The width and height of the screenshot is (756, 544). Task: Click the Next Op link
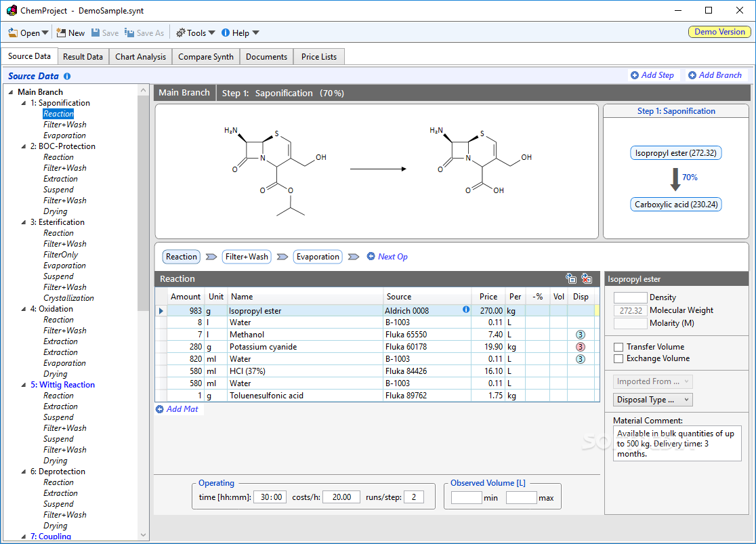(x=387, y=257)
